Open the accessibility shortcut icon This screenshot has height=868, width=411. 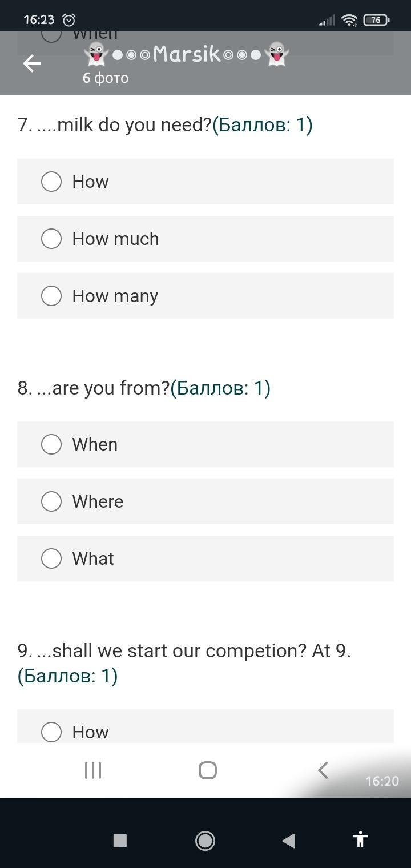point(360,839)
